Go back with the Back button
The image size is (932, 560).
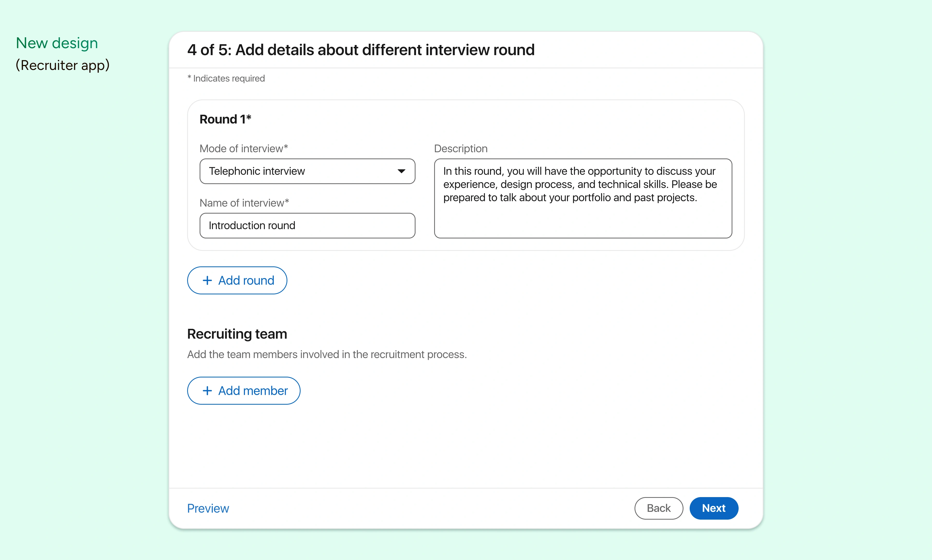[658, 508]
